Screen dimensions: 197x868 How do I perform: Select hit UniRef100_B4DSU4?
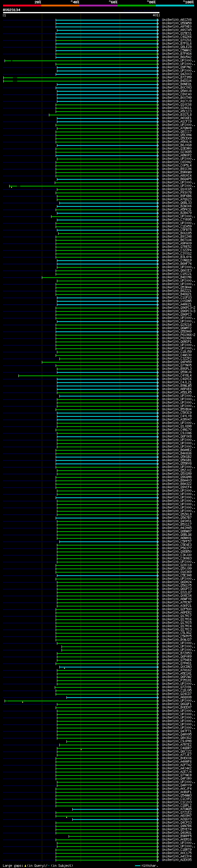pyautogui.click(x=177, y=81)
